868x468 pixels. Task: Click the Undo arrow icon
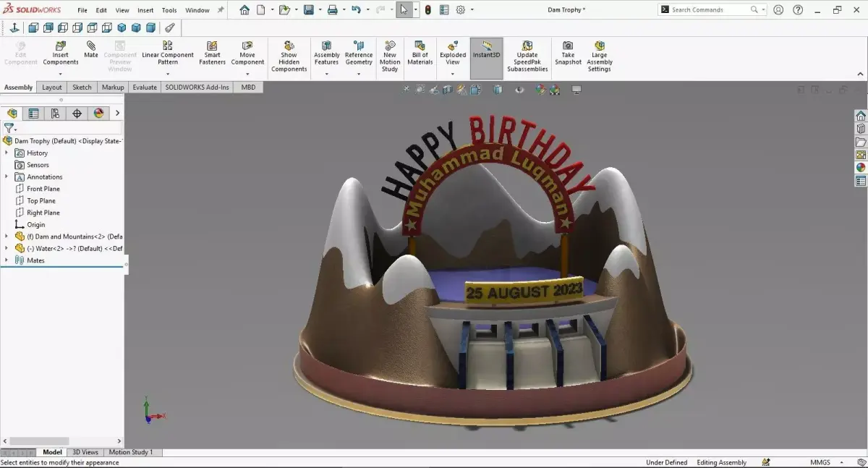[x=356, y=10]
